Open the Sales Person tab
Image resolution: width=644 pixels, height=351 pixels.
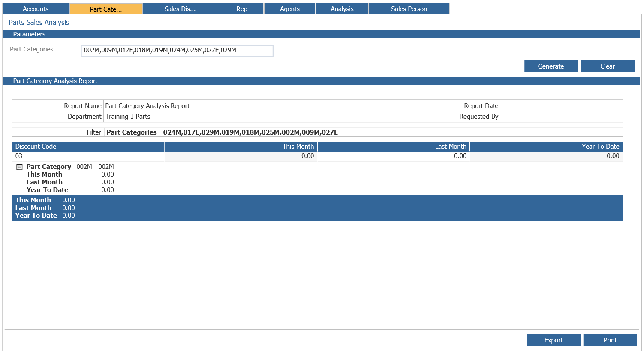coord(409,9)
